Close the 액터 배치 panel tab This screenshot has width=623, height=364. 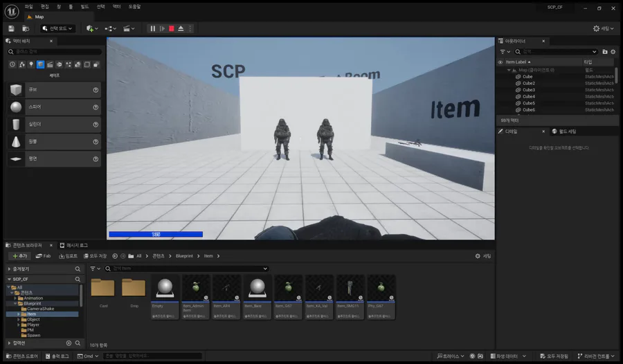tap(51, 41)
